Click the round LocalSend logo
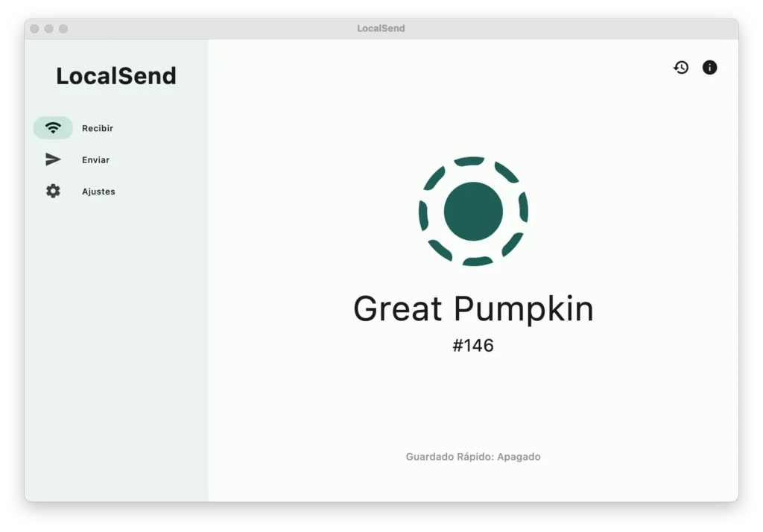 473,212
